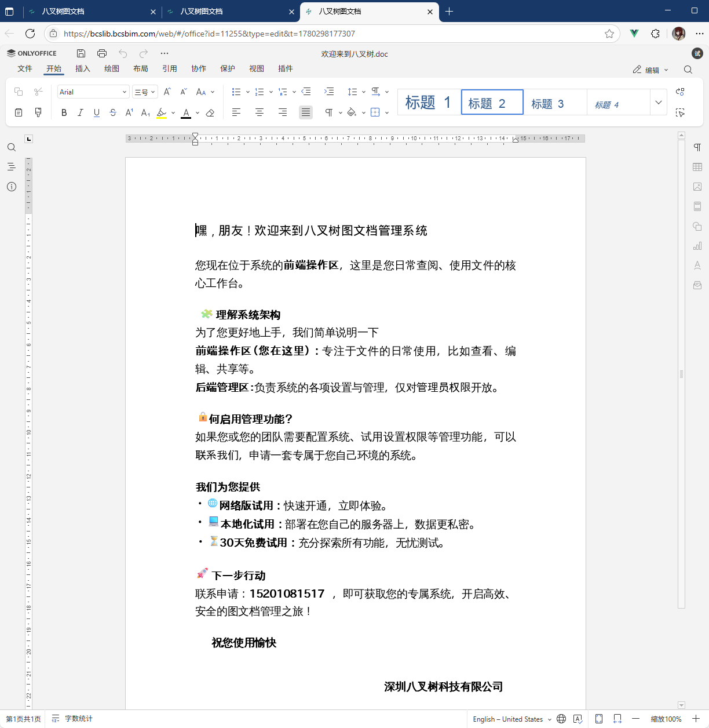
Task: Open the search panel in left sidebar
Action: pos(12,148)
